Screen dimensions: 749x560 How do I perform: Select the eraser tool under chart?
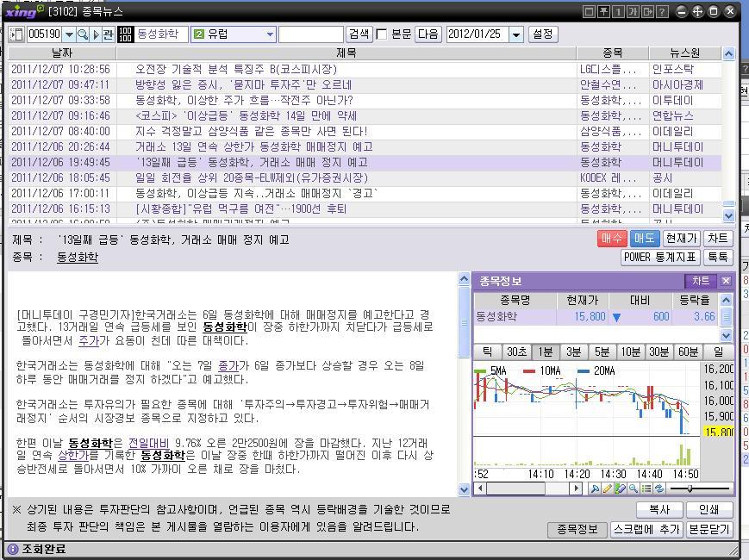pos(621,488)
